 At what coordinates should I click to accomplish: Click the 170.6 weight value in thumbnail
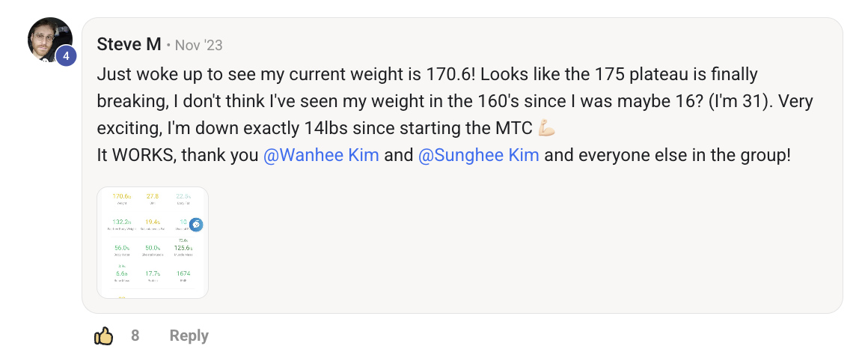[x=121, y=196]
